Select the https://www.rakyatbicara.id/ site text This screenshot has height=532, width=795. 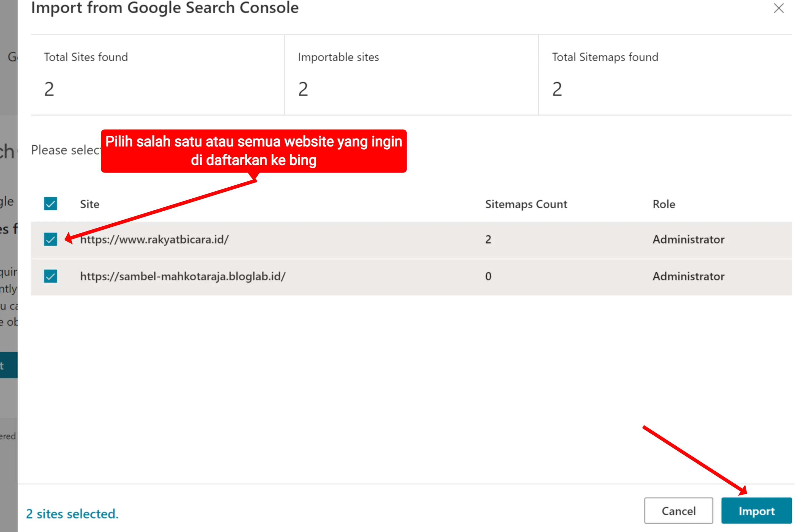point(155,240)
